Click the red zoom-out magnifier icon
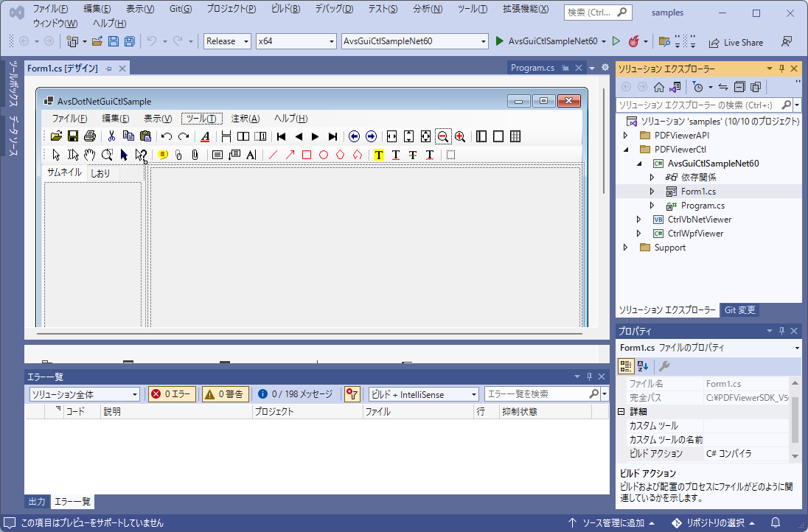Viewport: 808px width, 532px height. 442,136
